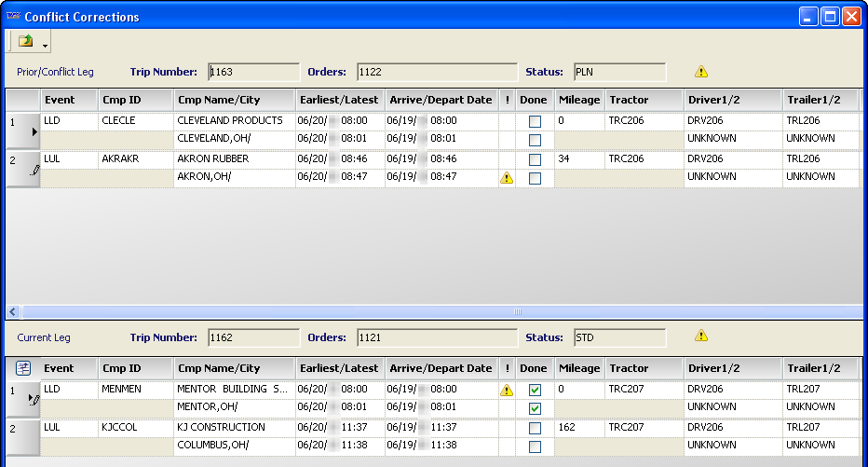868x467 pixels.
Task: Select the MENMEN company ID cell
Action: (136, 389)
